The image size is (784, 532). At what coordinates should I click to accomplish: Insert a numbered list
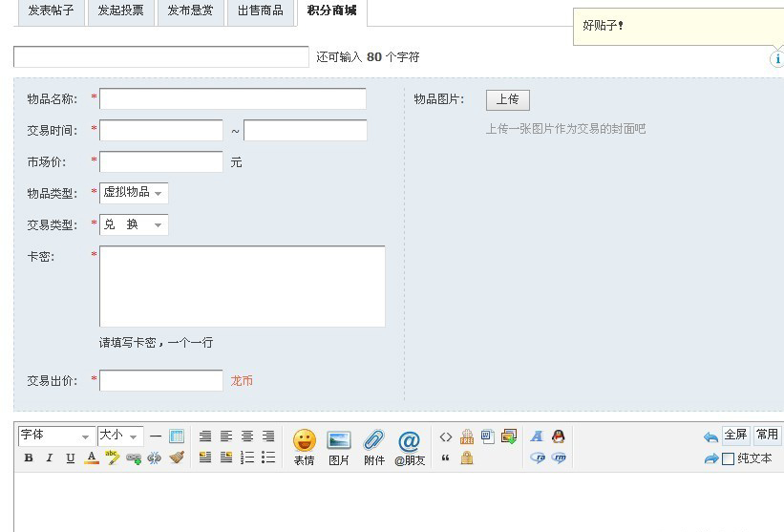click(x=247, y=457)
